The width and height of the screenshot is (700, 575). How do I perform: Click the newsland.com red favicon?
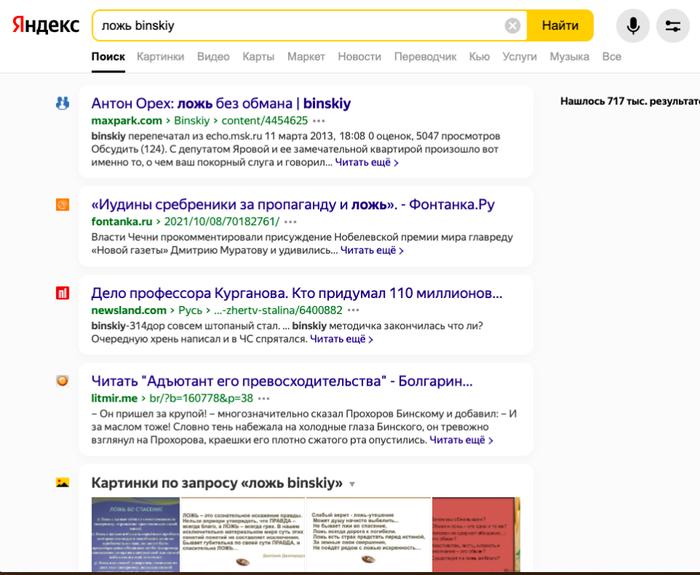click(x=62, y=293)
